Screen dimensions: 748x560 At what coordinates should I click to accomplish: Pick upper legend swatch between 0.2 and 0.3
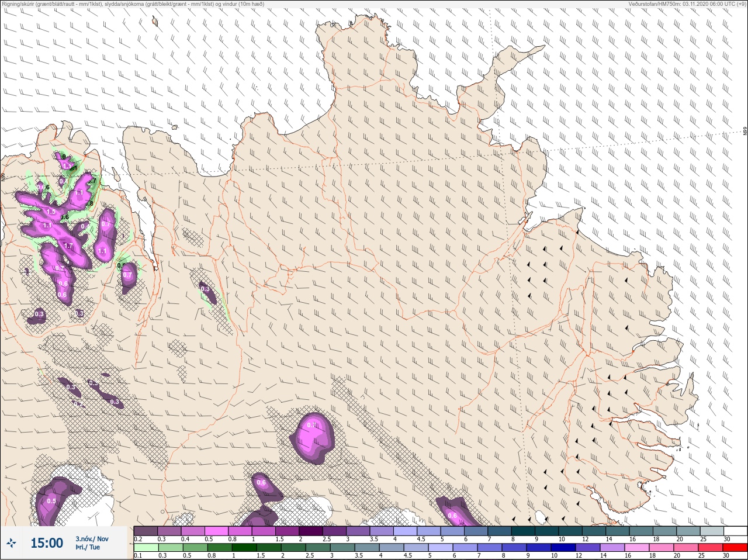tap(146, 531)
